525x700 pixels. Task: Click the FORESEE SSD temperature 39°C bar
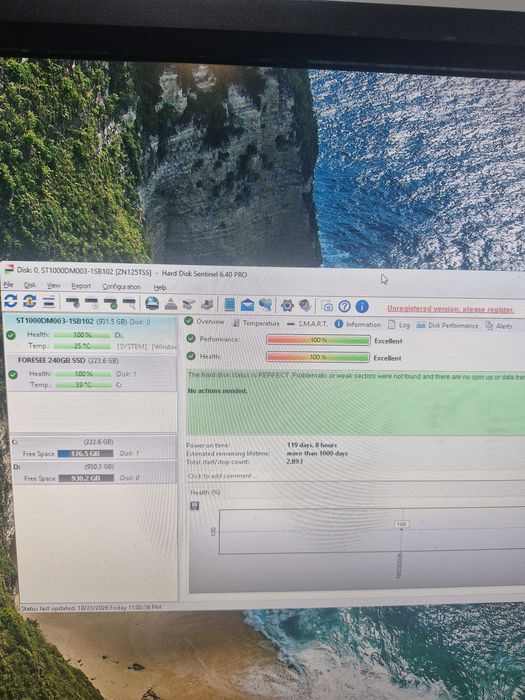[x=83, y=384]
